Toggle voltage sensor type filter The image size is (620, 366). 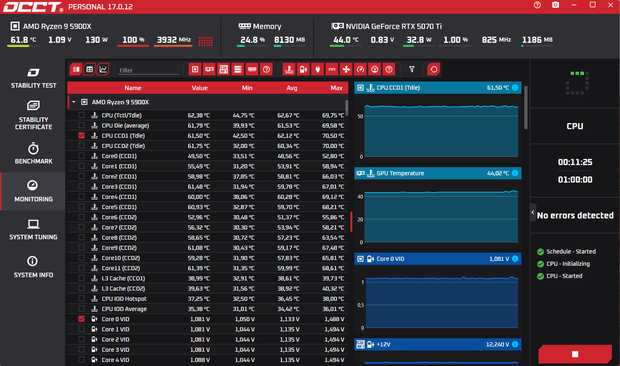click(x=303, y=70)
